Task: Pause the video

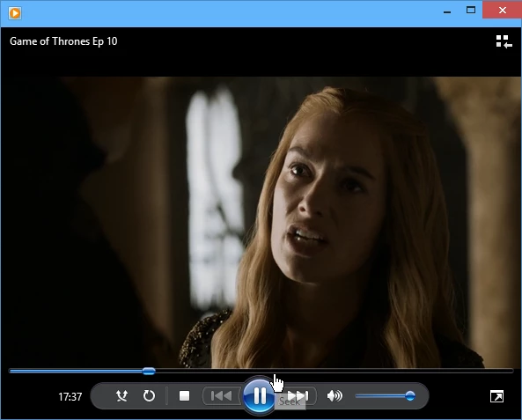Action: pyautogui.click(x=260, y=396)
